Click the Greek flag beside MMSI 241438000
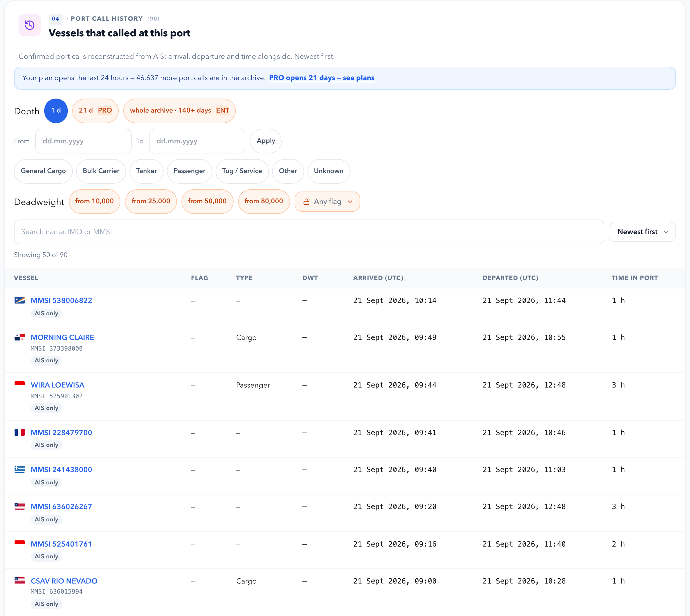The image size is (690, 616). tap(20, 470)
